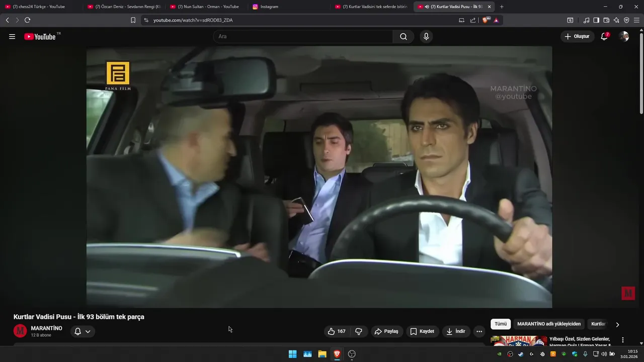
Task: Open the browser main menu
Action: tap(636, 20)
